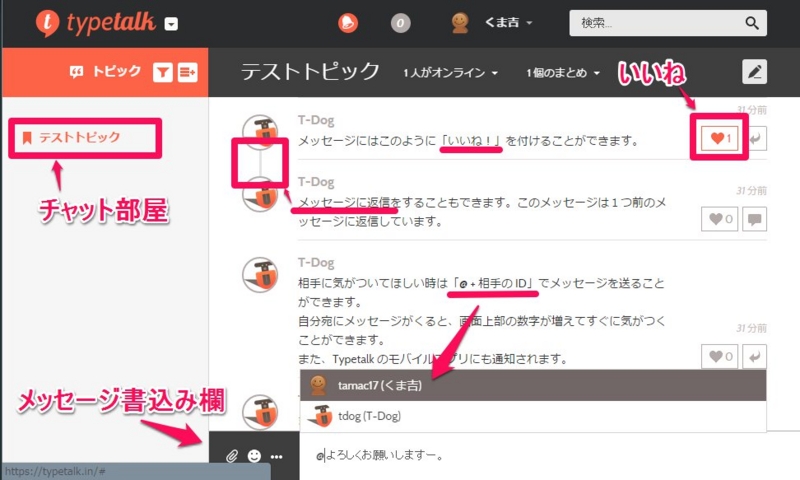The width and height of the screenshot is (800, 480).
Task: Click the paperclip attach file icon
Action: point(232,456)
